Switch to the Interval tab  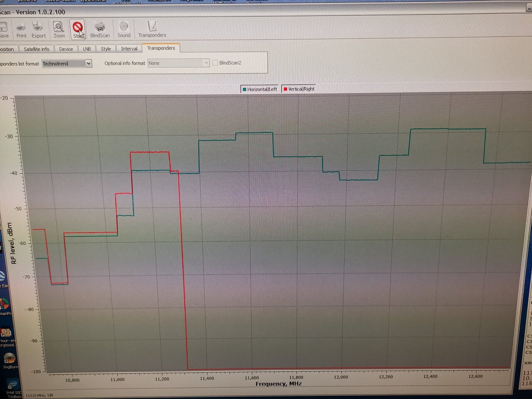(x=129, y=49)
